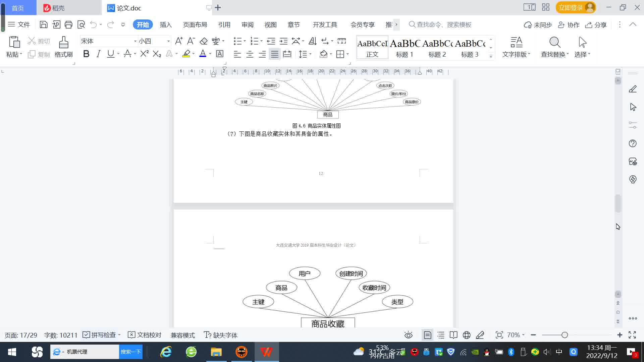
Task: Switch to the 页面布局 tab
Action: [195, 25]
